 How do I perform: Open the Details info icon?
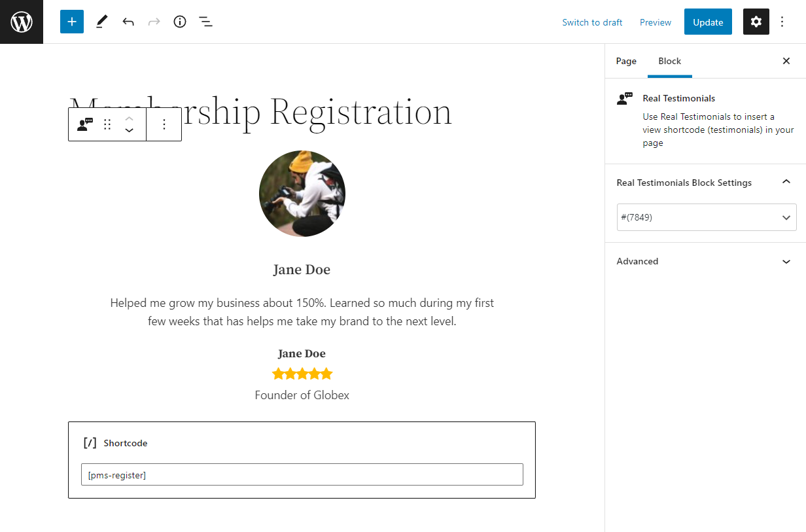[180, 22]
